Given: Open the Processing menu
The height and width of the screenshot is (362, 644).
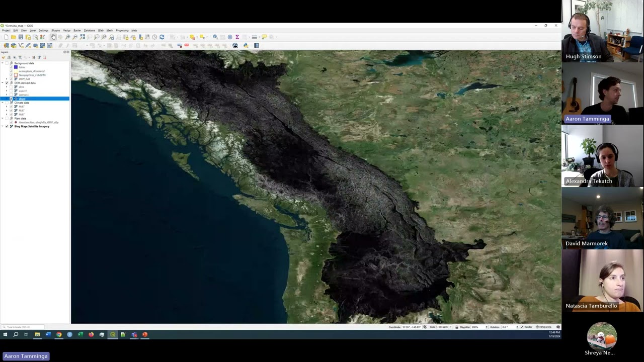Looking at the screenshot, I should point(122,30).
